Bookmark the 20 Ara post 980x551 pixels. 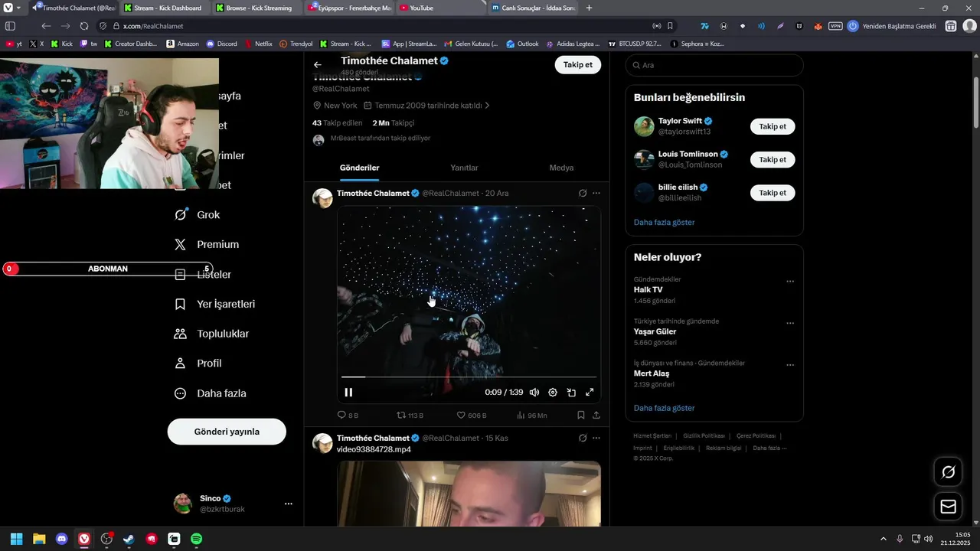[x=581, y=415]
